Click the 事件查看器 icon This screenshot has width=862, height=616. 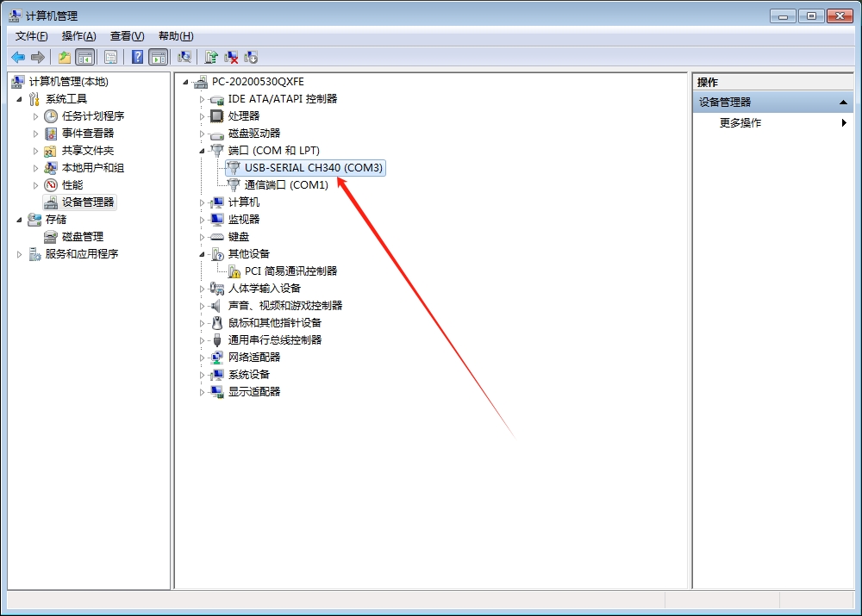pos(51,134)
